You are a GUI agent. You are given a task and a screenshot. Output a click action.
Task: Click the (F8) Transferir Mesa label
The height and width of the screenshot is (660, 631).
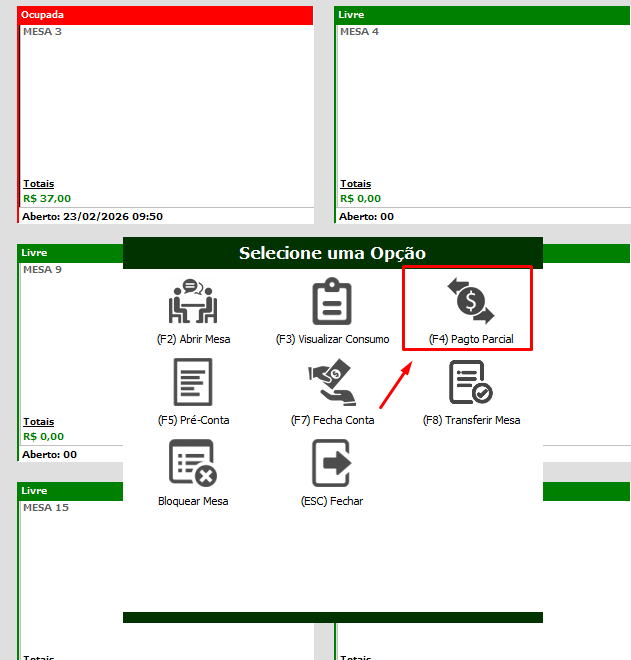point(471,420)
